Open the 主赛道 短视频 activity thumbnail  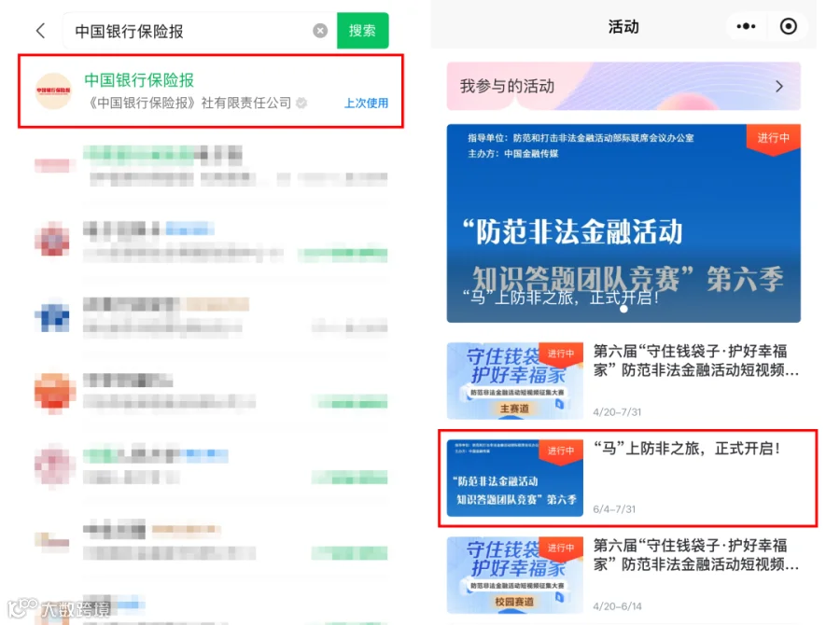515,381
